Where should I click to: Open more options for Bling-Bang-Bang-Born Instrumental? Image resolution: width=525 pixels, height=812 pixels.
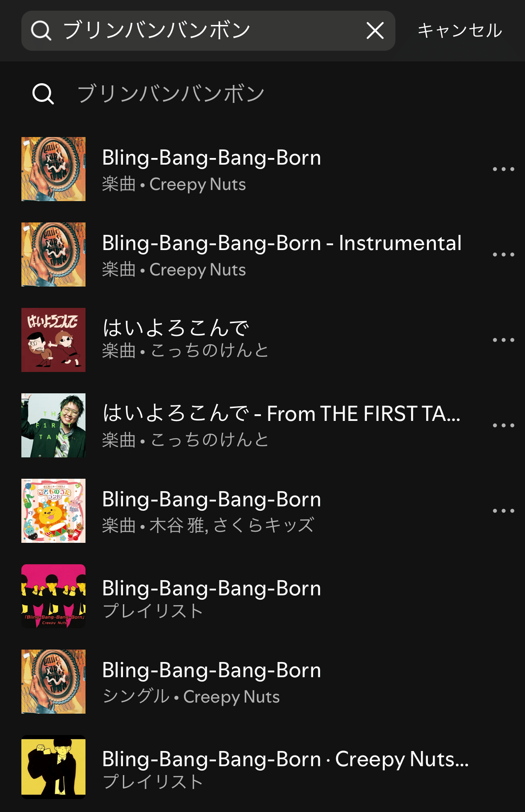point(503,255)
